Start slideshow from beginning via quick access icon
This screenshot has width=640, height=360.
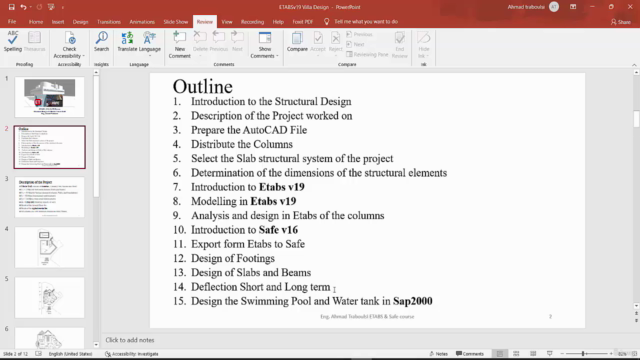(51, 7)
